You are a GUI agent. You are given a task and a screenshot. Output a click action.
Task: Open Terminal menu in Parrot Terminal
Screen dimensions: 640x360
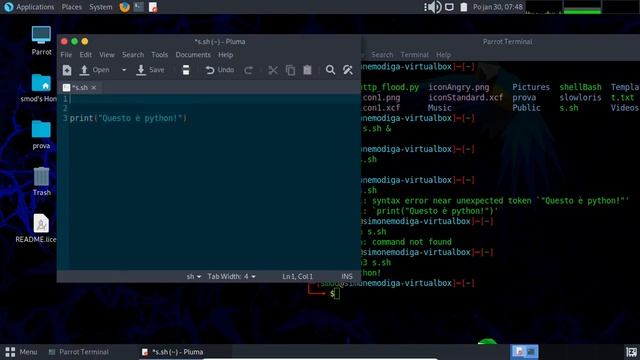414,55
